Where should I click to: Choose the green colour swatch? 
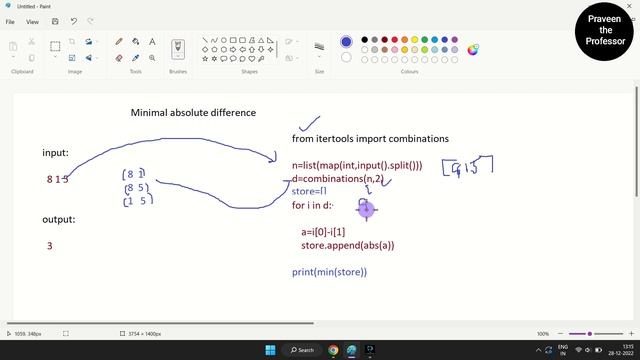point(424,40)
